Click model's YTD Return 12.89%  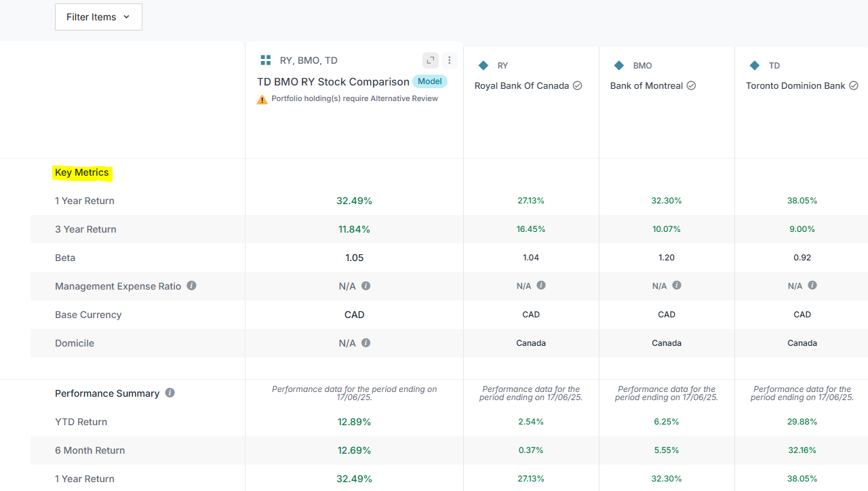point(354,422)
